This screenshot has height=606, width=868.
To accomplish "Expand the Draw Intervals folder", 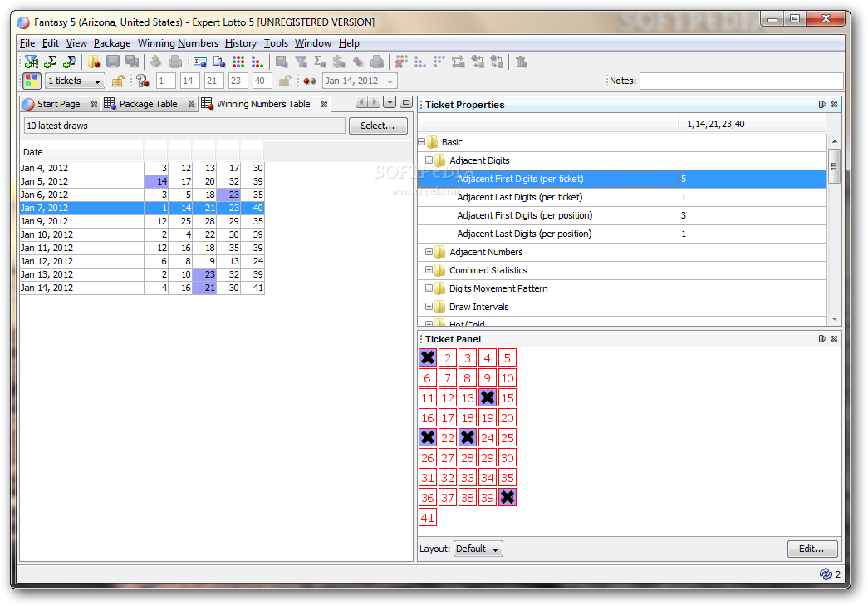I will 429,307.
